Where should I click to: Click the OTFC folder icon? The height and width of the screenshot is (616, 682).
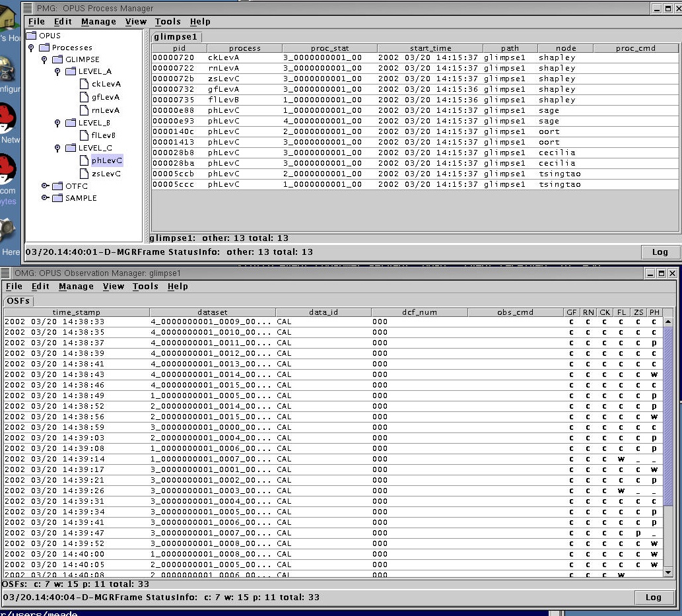click(x=58, y=186)
